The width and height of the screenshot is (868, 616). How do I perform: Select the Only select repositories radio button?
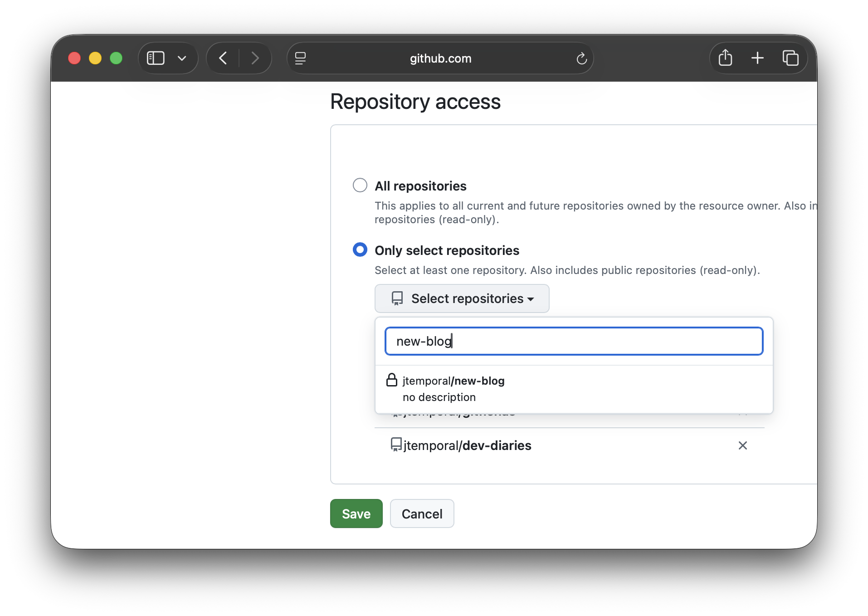pyautogui.click(x=360, y=249)
